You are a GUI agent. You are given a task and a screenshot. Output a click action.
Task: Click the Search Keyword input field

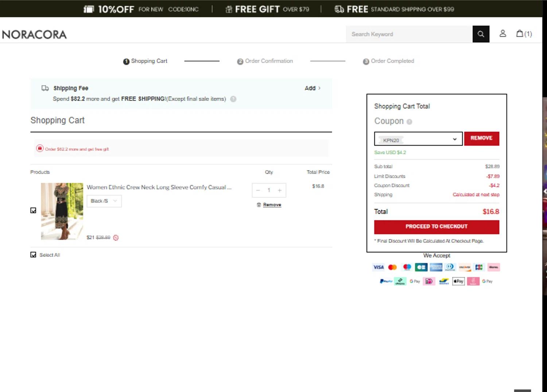coord(409,34)
